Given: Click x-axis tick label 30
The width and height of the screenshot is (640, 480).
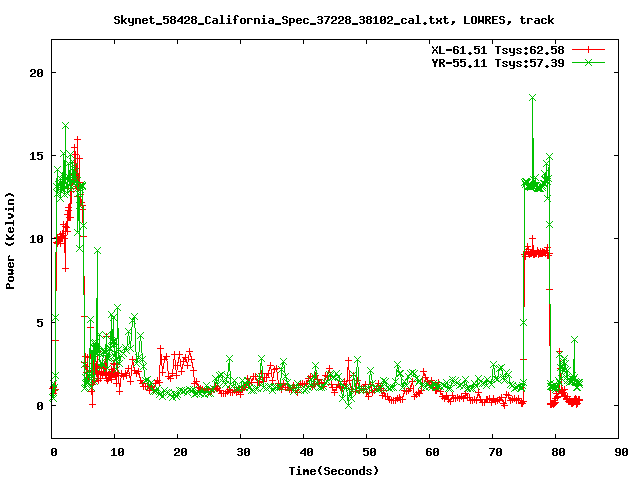Looking at the screenshot, I should 243,452.
